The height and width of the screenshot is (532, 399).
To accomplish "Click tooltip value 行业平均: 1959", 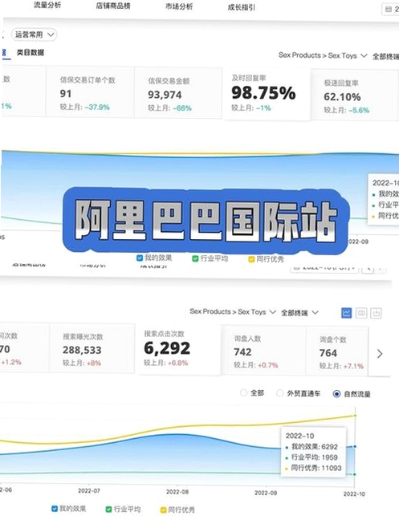I will pyautogui.click(x=311, y=457).
